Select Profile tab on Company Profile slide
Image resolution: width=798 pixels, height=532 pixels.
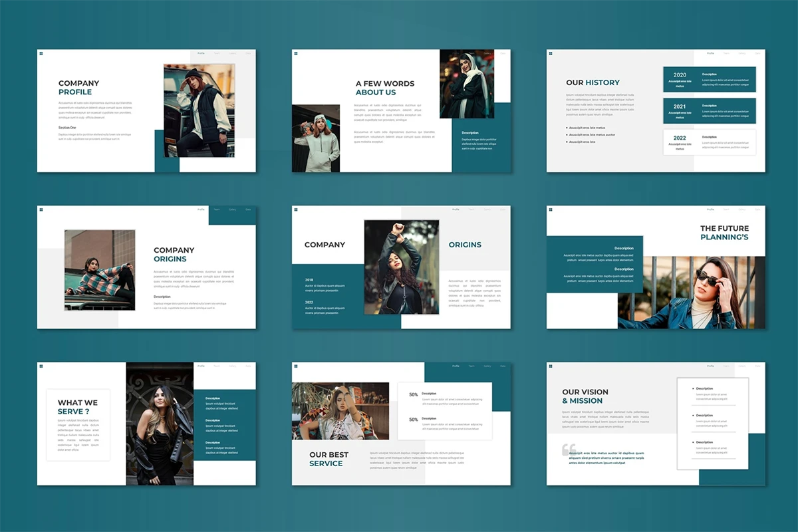tap(201, 53)
